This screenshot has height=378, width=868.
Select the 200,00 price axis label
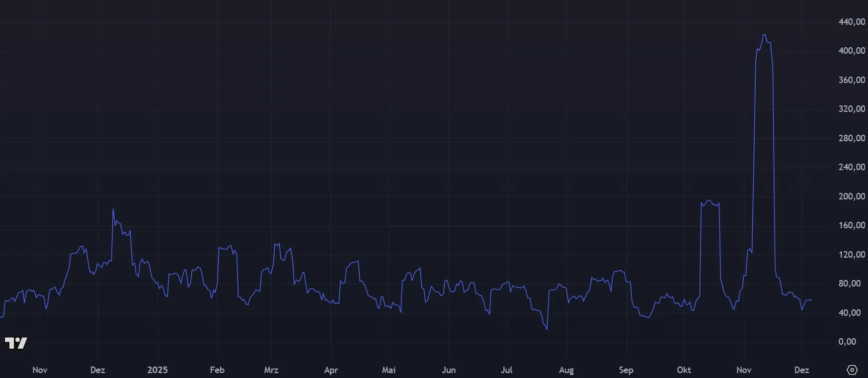click(x=852, y=196)
